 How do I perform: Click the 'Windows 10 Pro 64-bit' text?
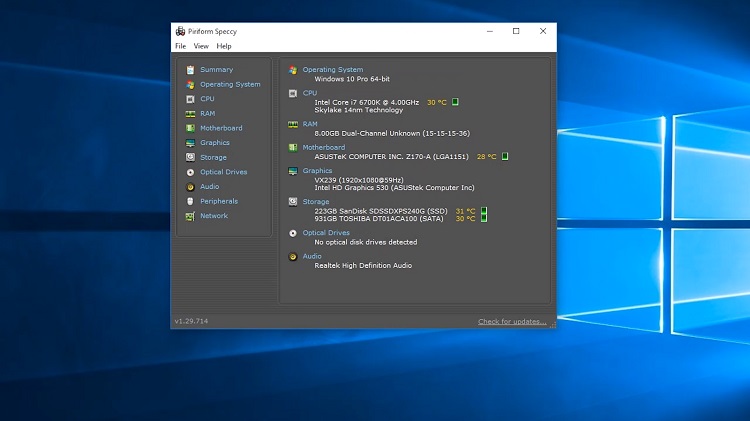click(x=352, y=79)
